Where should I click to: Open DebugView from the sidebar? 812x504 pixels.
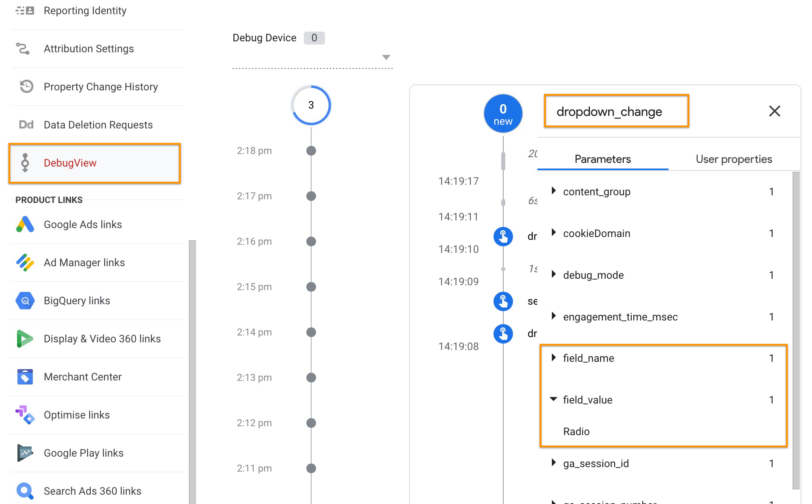[70, 163]
